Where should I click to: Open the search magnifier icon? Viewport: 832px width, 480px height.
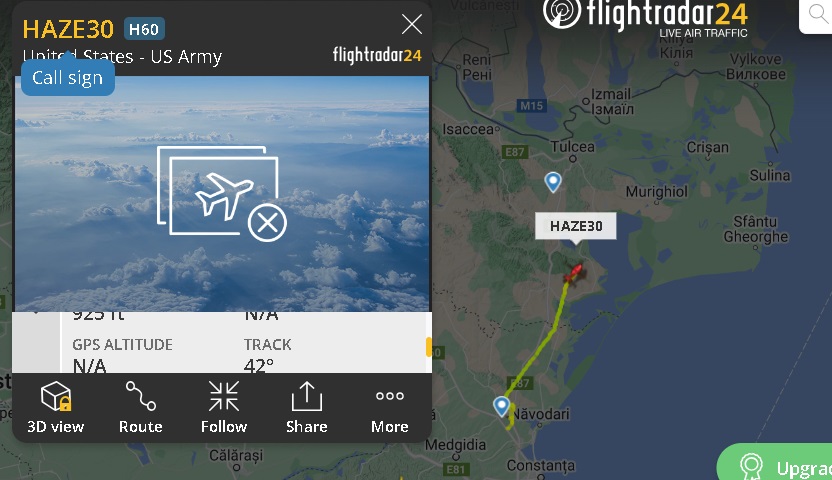click(818, 14)
